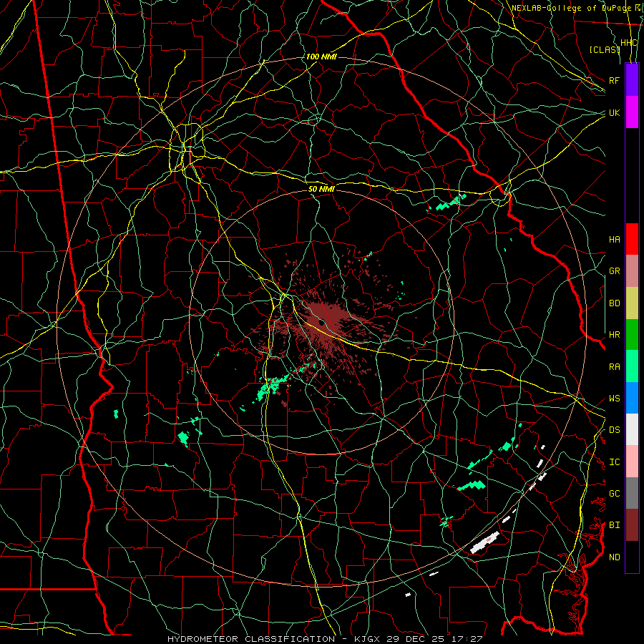This screenshot has height=644, width=644.
Task: Select the light pink IC ice crystals swatch
Action: [632, 462]
